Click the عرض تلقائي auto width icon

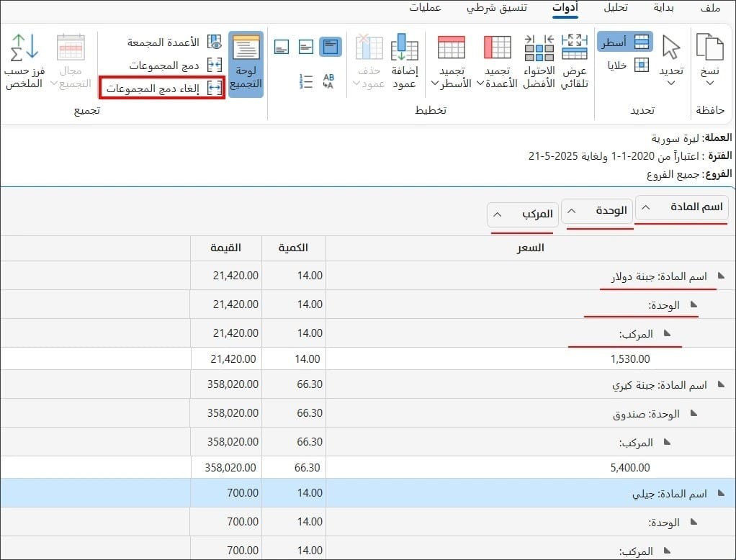click(x=575, y=47)
